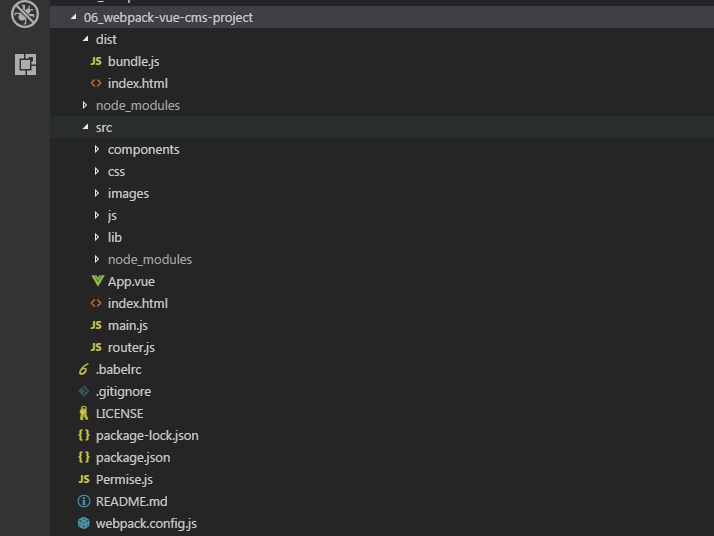Collapse the src folder

[x=85, y=128]
